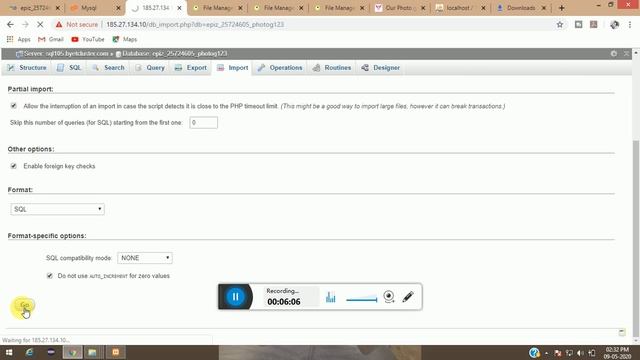
Task: Stop loading the page
Action: [40, 24]
